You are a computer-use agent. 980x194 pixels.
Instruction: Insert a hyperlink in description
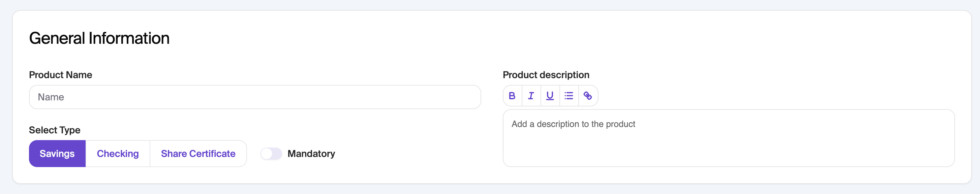tap(588, 96)
